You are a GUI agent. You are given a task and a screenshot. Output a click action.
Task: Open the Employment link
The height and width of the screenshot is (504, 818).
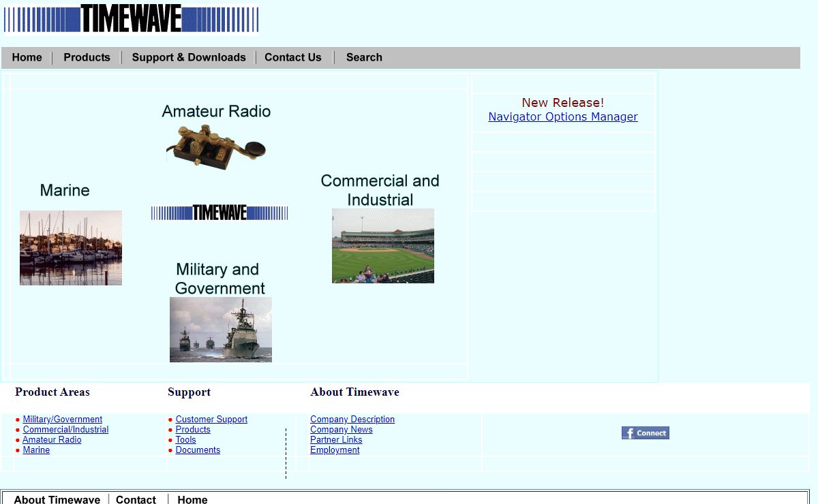[335, 450]
